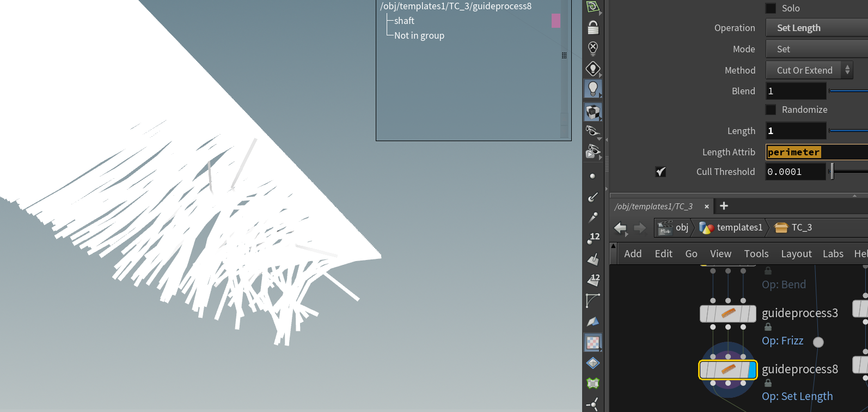868x412 pixels.
Task: Enable the Randomize checkbox
Action: (x=771, y=110)
